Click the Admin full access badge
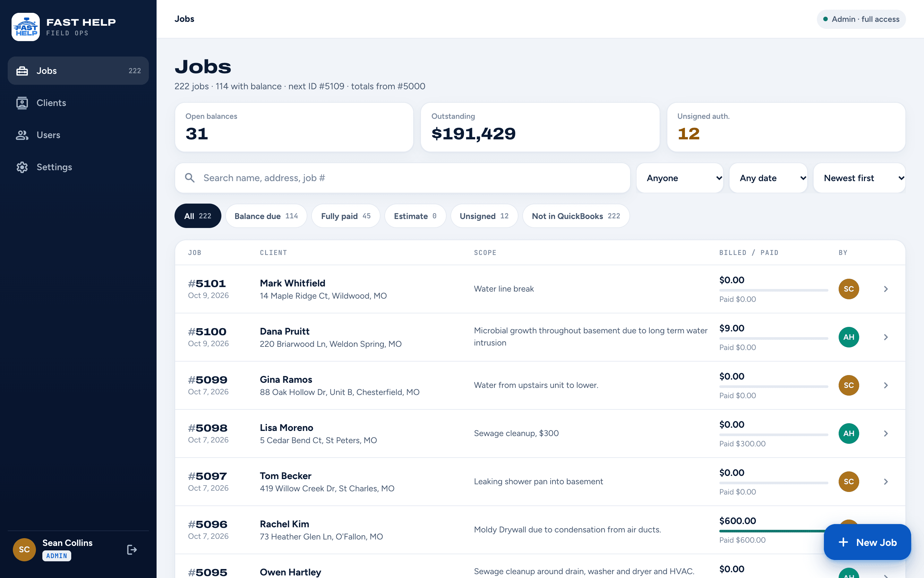The width and height of the screenshot is (924, 578). (x=861, y=19)
